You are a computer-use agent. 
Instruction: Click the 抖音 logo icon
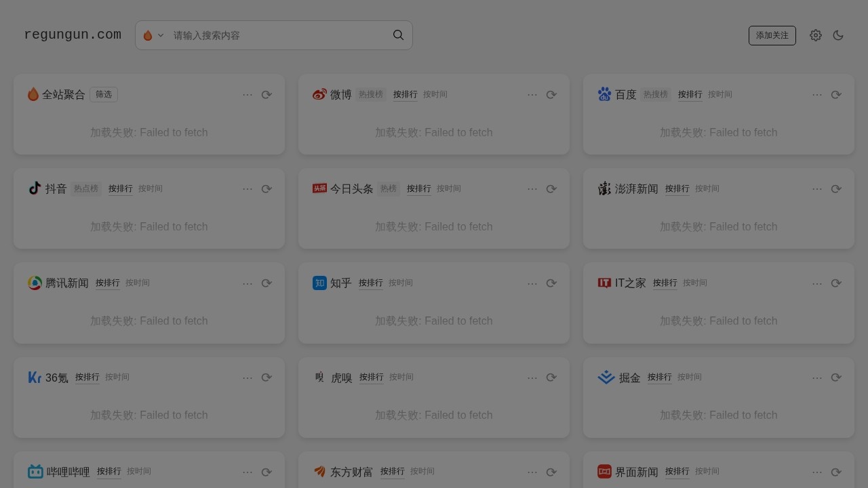[x=35, y=188]
